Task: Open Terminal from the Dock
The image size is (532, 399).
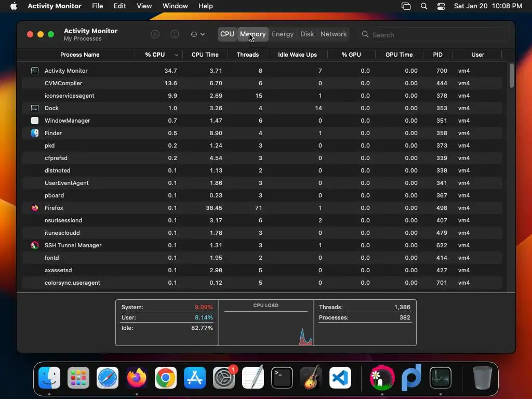Action: pyautogui.click(x=282, y=378)
